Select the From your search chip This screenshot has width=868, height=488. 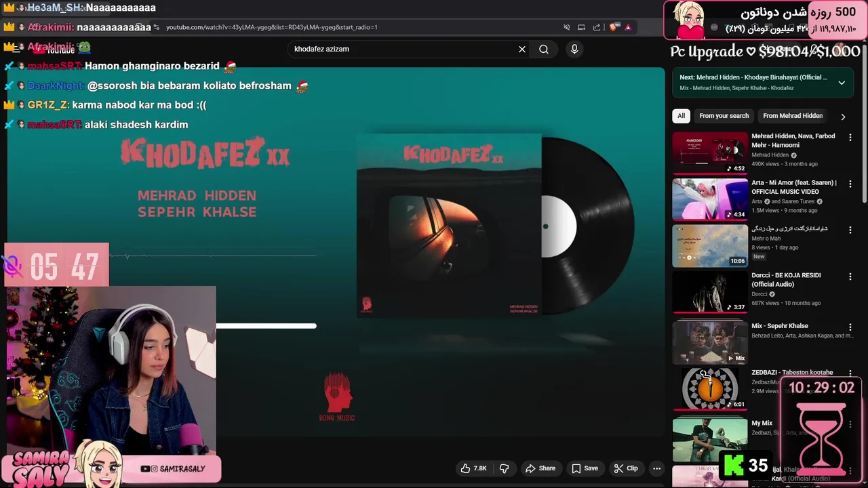pos(724,116)
